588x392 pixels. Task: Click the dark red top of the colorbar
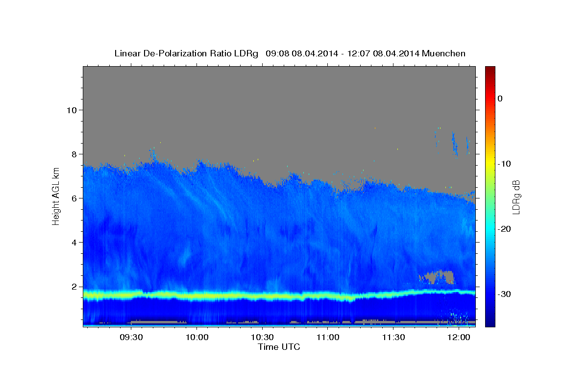pos(490,71)
